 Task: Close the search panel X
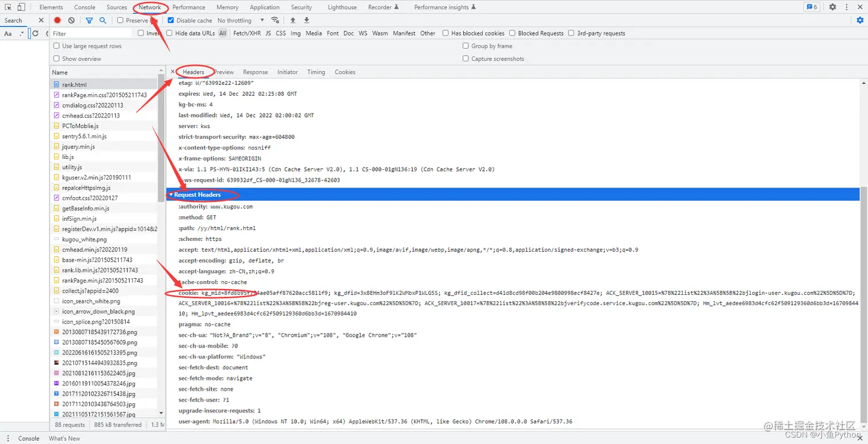[x=41, y=20]
